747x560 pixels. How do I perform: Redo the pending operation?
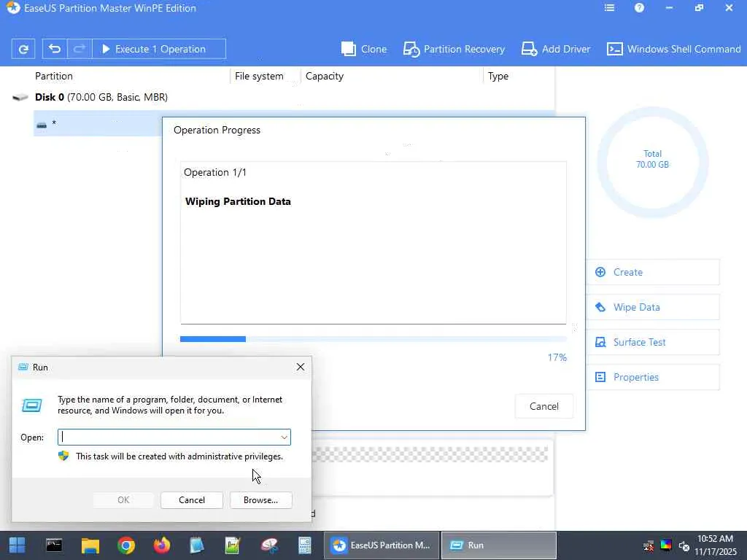coord(80,49)
